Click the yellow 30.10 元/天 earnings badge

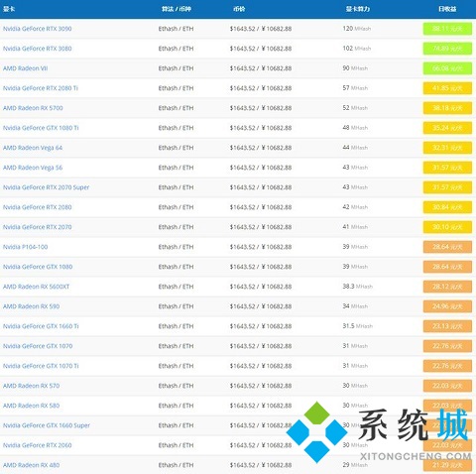(x=447, y=227)
